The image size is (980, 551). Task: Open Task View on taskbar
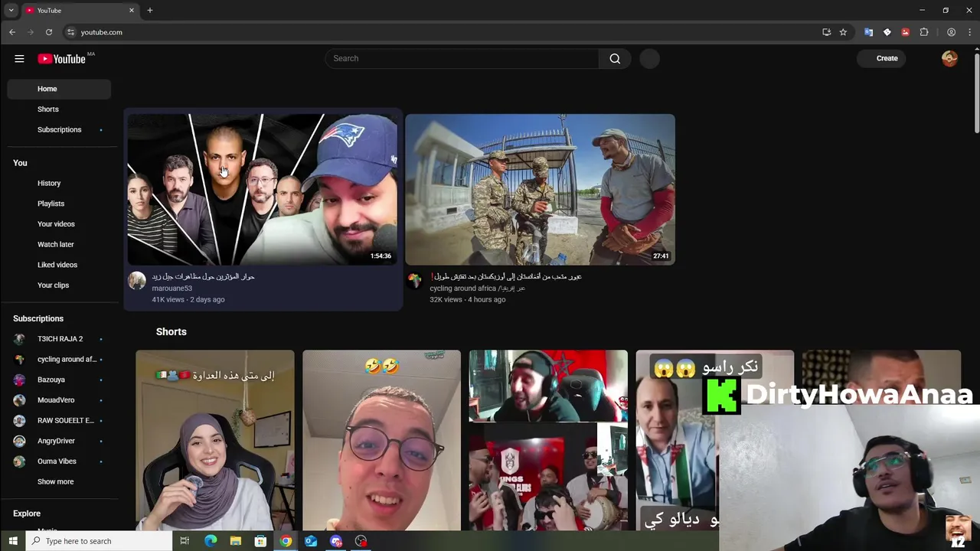(x=185, y=541)
